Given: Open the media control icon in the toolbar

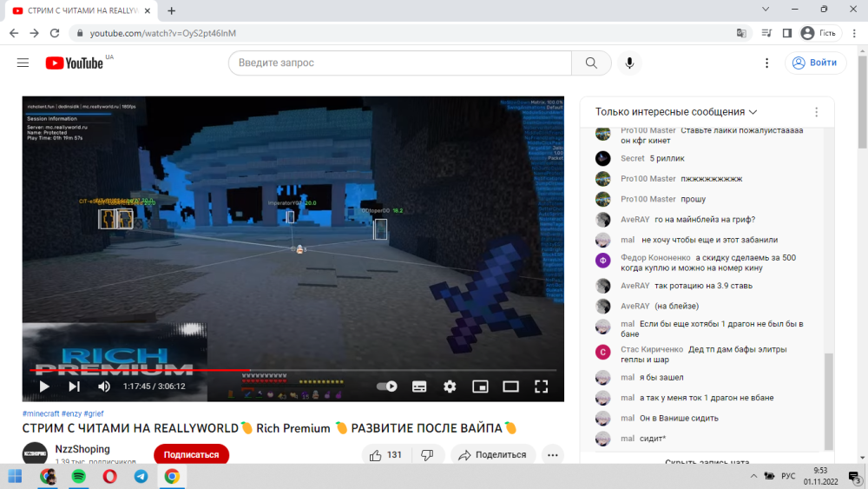Looking at the screenshot, I should (x=766, y=33).
